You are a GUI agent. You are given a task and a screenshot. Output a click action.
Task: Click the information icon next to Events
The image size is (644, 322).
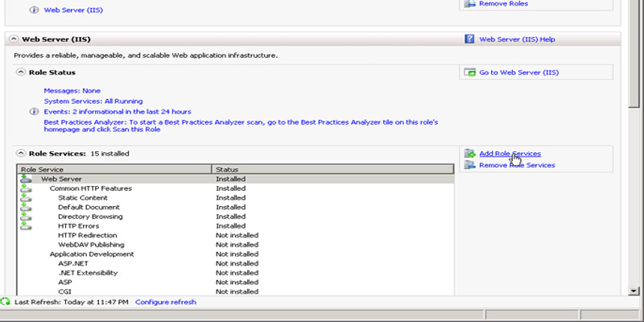[x=34, y=112]
